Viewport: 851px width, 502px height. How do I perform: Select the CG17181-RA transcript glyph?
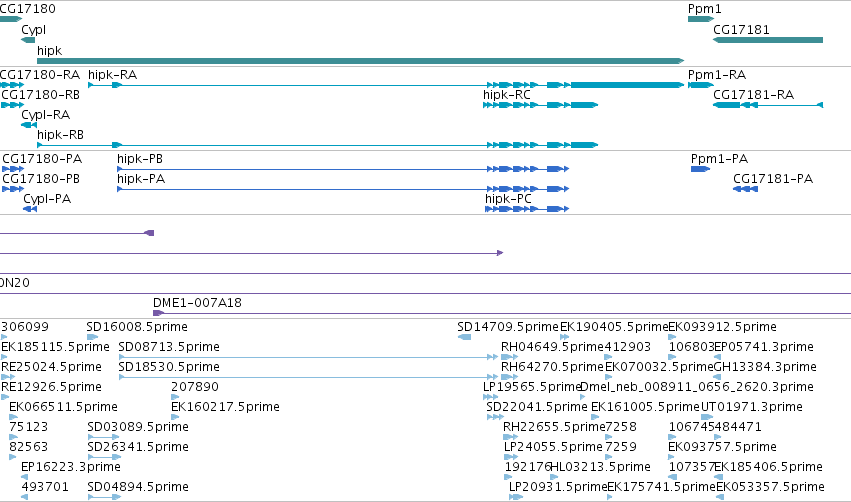click(768, 105)
